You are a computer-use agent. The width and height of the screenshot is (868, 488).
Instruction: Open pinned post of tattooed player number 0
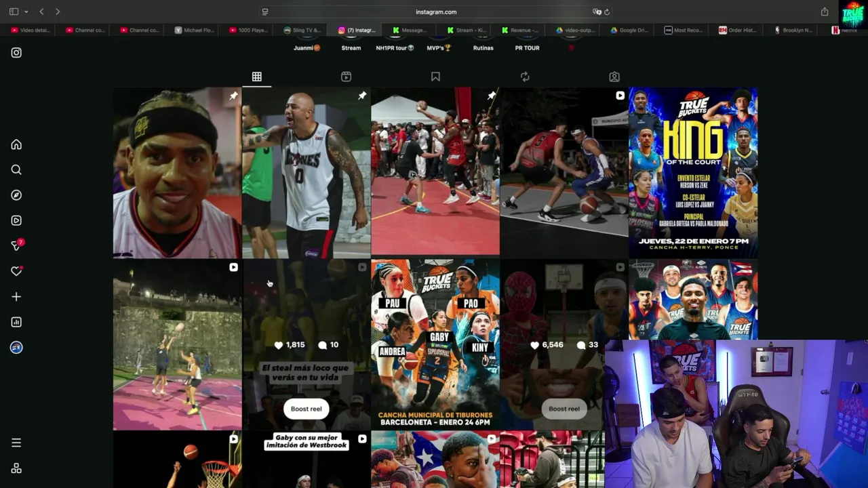click(x=307, y=172)
